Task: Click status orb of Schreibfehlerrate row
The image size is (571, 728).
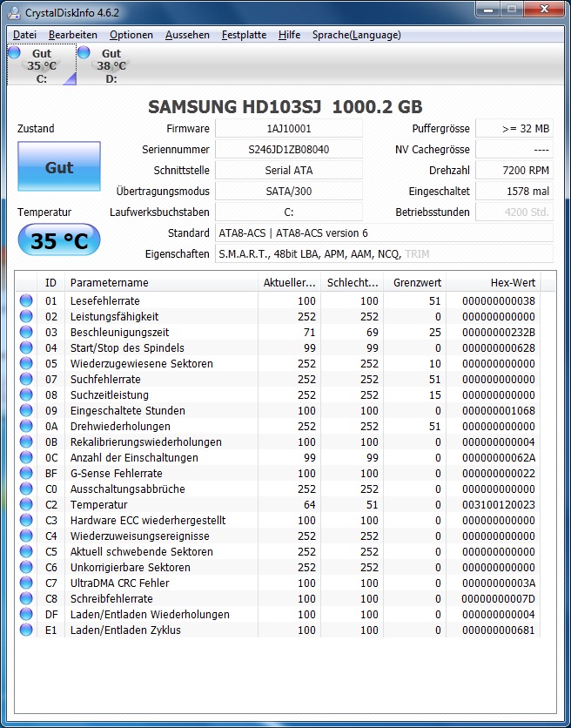Action: pyautogui.click(x=26, y=598)
